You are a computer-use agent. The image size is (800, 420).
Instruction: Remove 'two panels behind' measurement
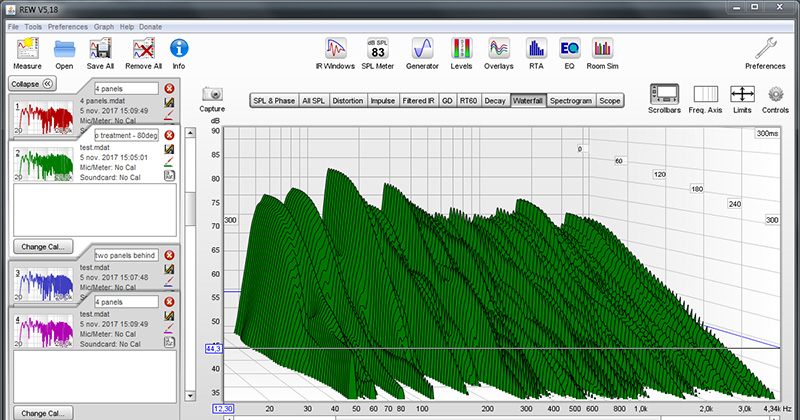point(169,255)
